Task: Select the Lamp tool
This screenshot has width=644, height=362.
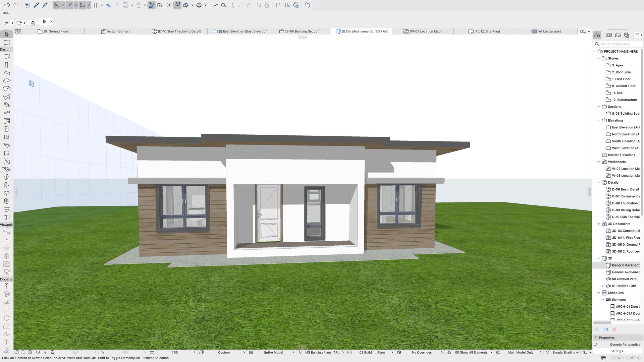Action: click(6, 193)
